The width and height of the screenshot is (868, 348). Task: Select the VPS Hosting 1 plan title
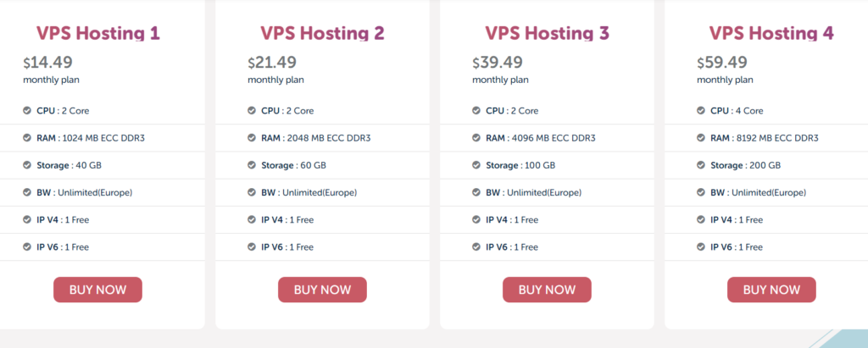click(x=98, y=33)
